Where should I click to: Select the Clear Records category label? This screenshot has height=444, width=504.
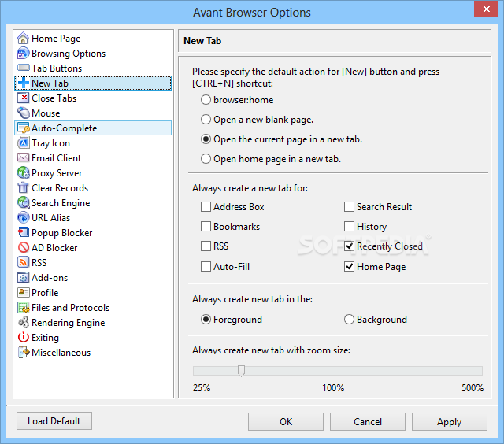[60, 187]
